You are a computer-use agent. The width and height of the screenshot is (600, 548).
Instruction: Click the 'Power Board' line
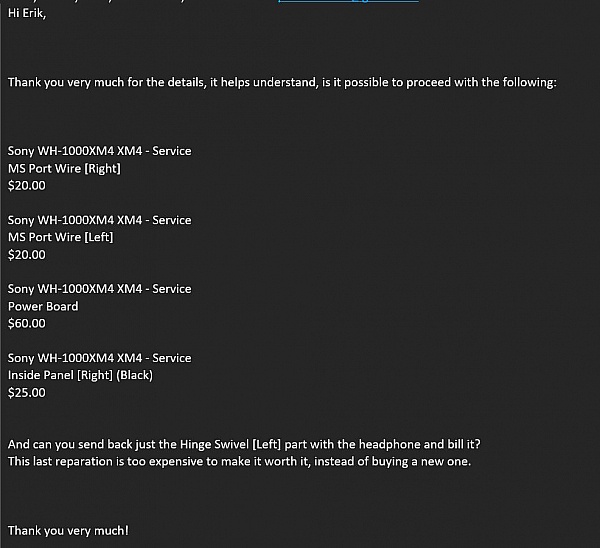pos(43,306)
